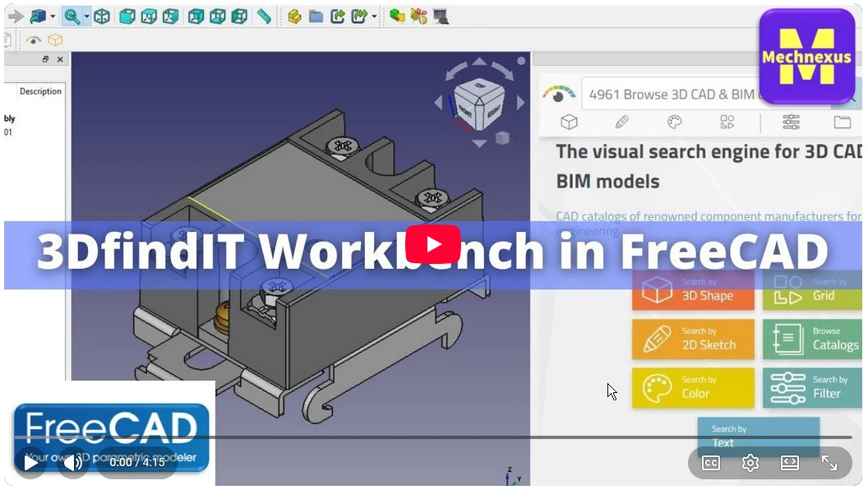Viewport: 868px width, 490px height.
Task: Click the Search by 3D Shape tile
Action: pyautogui.click(x=693, y=290)
